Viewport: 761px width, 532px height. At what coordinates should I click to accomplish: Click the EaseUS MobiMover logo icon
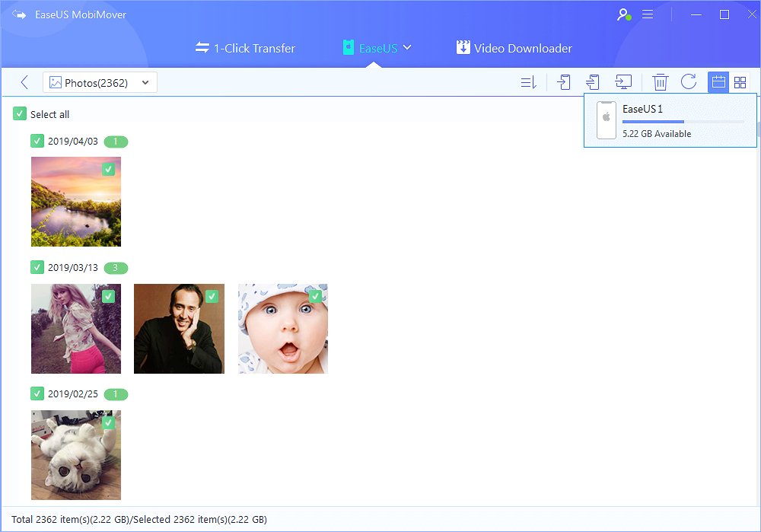[18, 14]
